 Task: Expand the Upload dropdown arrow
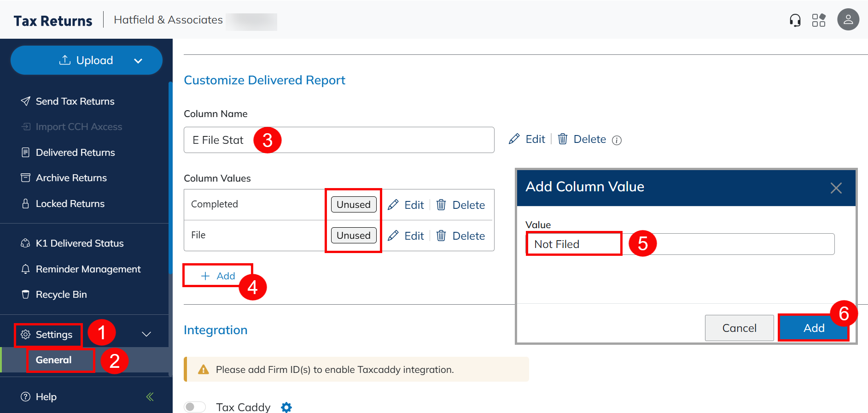coord(138,61)
